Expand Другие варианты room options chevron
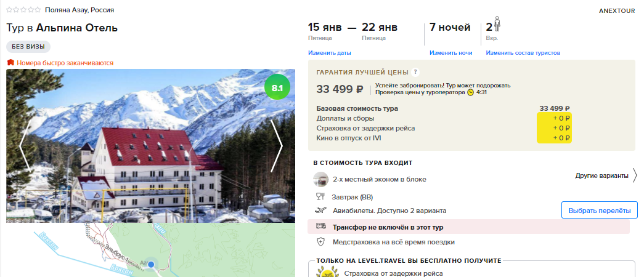 pyautogui.click(x=635, y=175)
